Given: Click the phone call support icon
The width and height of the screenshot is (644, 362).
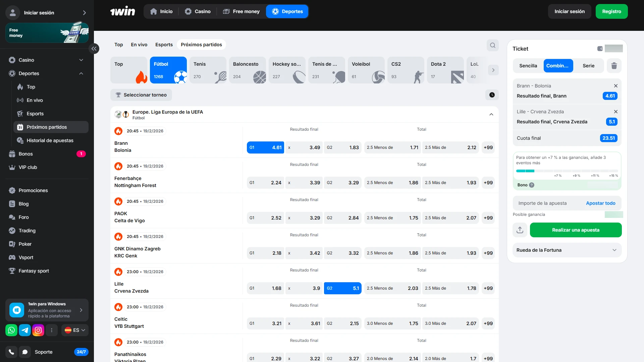Looking at the screenshot, I should pos(11,352).
